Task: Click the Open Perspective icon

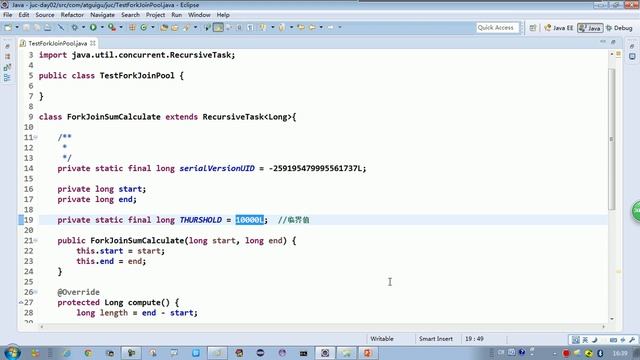Action: tap(533, 28)
